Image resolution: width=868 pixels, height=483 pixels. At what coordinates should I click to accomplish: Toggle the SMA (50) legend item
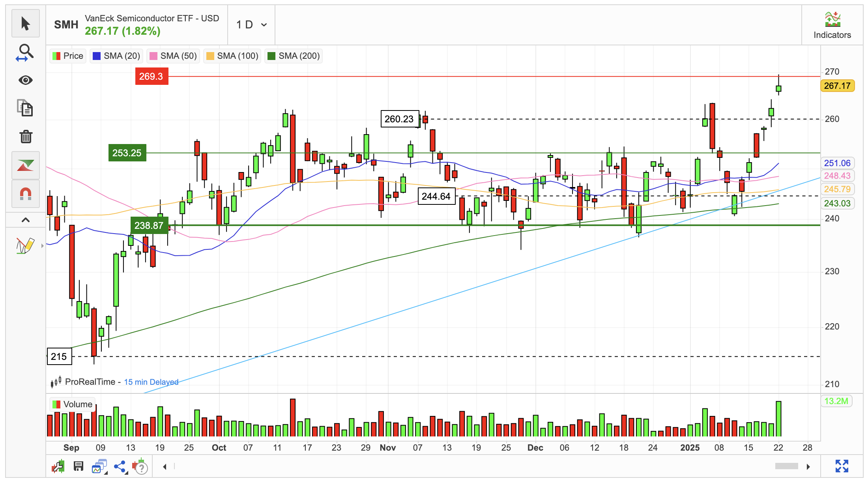173,56
